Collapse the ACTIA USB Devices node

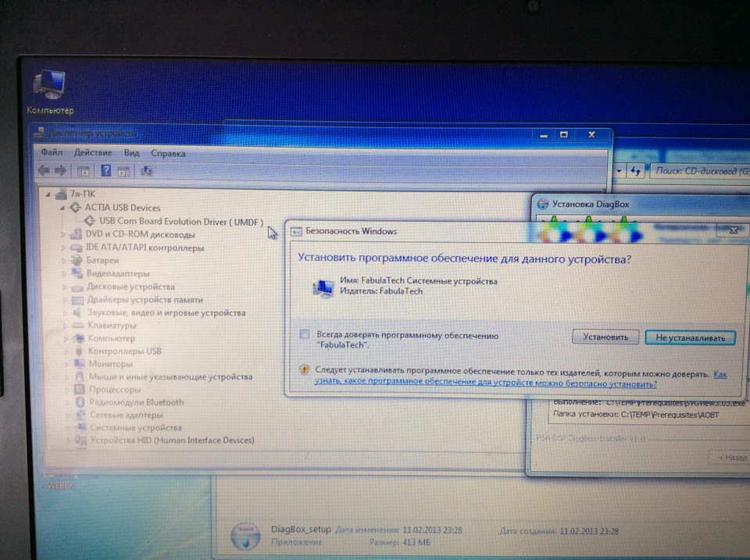[x=62, y=208]
